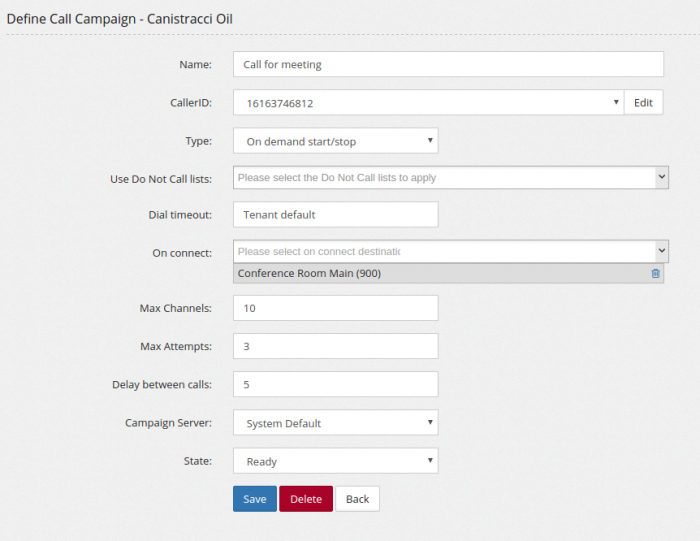
Task: Click the Name label text
Action: tap(195, 64)
